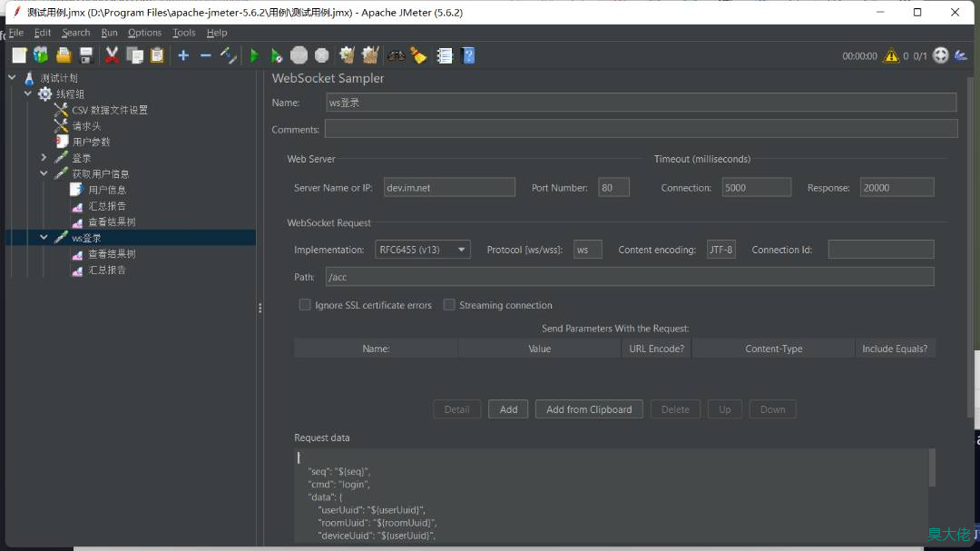
Task: Click the Port Number field
Action: pos(613,188)
